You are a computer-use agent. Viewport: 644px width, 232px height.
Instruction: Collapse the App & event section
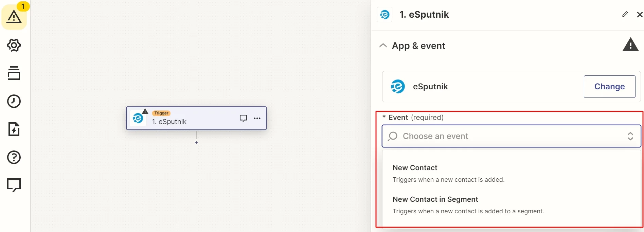click(x=383, y=46)
